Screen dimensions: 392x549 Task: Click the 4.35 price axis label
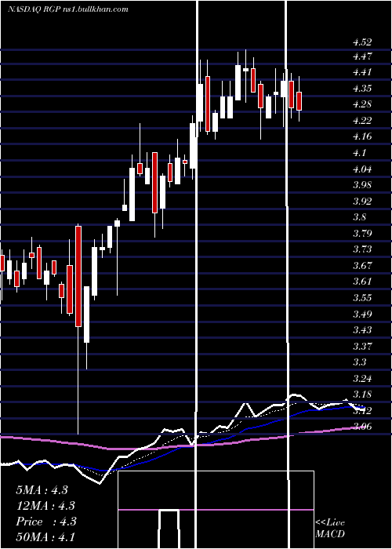362,89
